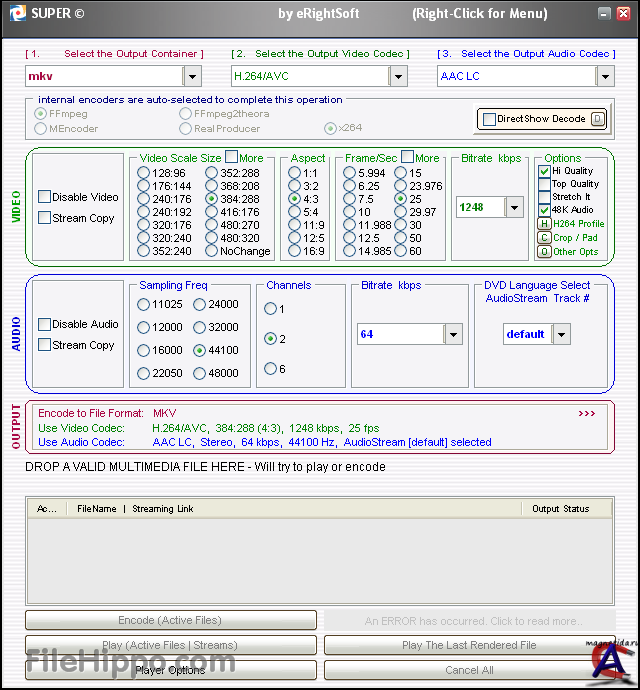
Task: Click the >>> arrows in Output panel
Action: pyautogui.click(x=586, y=413)
